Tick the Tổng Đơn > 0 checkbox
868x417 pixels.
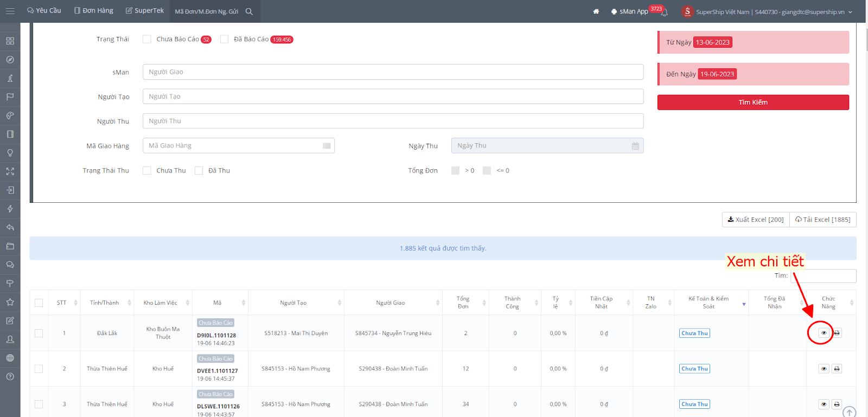point(455,170)
